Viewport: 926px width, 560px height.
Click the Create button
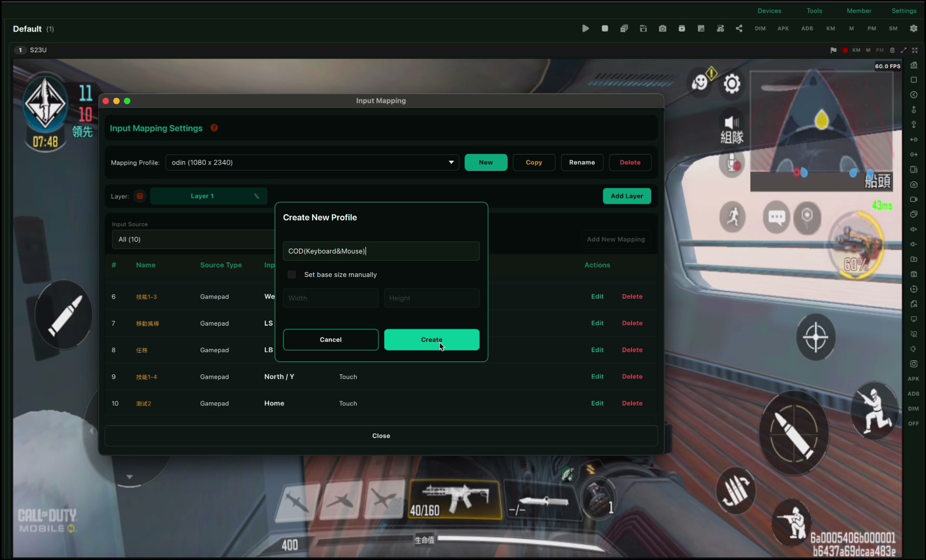(431, 340)
